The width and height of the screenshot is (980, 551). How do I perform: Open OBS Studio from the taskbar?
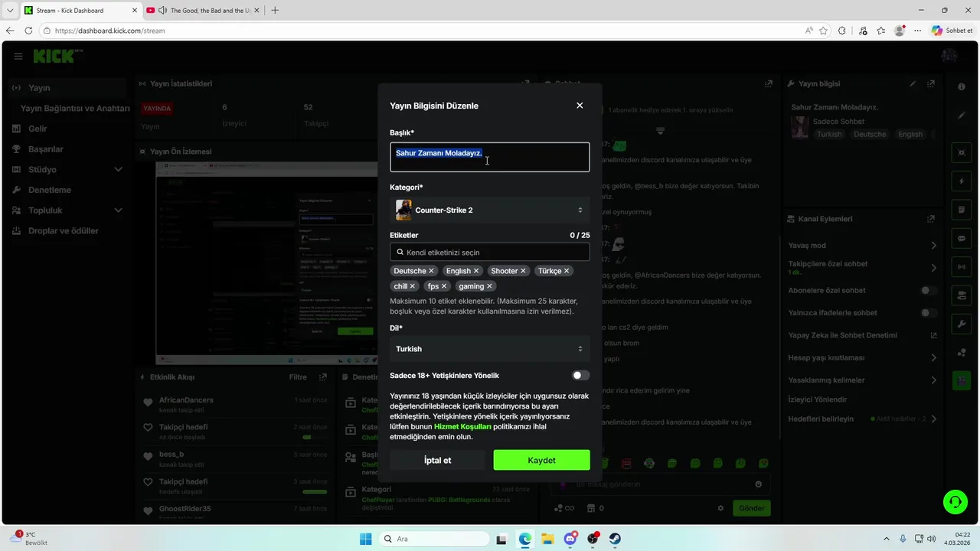coord(593,539)
